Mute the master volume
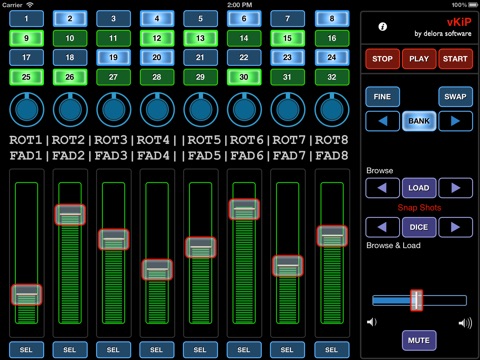 point(419,340)
